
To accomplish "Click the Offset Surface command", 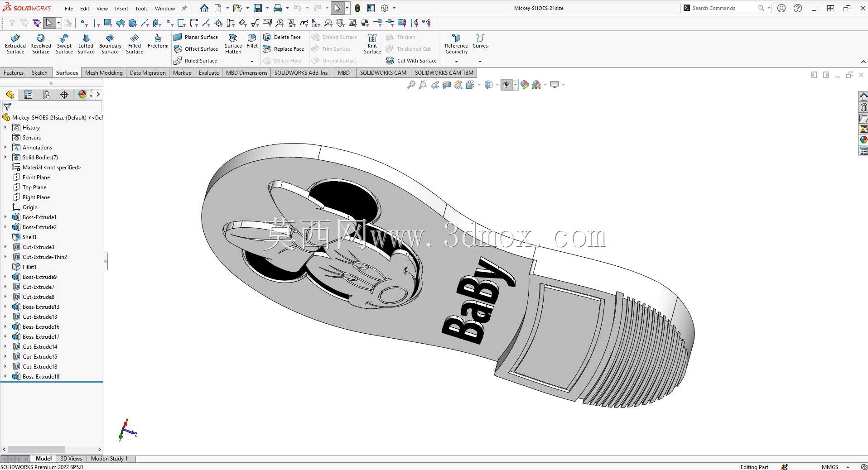I will (196, 49).
